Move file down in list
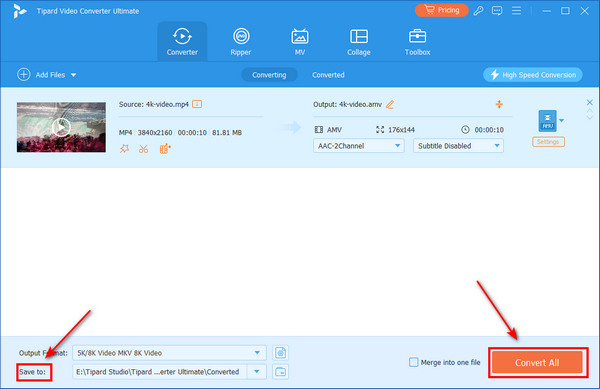Image resolution: width=600 pixels, height=389 pixels. tap(590, 117)
